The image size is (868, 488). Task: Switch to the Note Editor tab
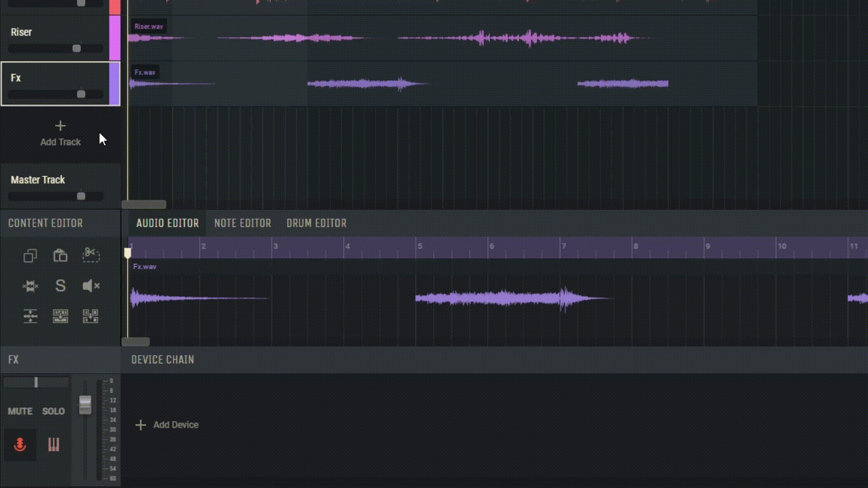click(242, 223)
